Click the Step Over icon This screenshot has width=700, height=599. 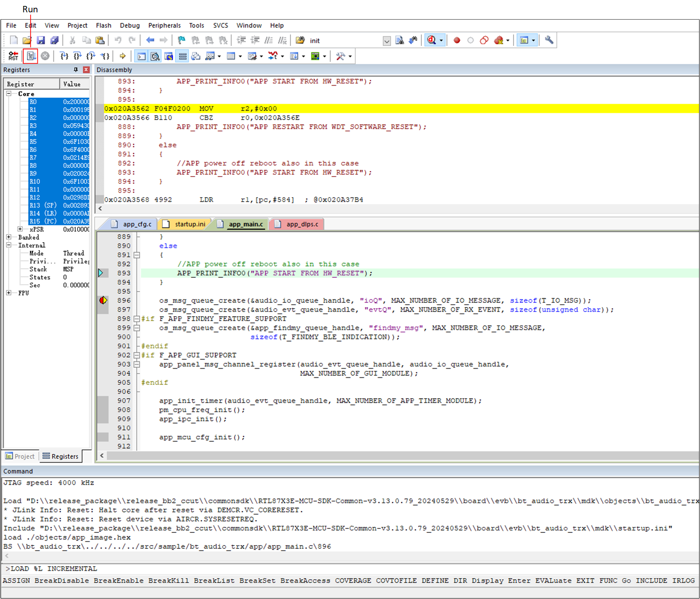click(x=78, y=56)
